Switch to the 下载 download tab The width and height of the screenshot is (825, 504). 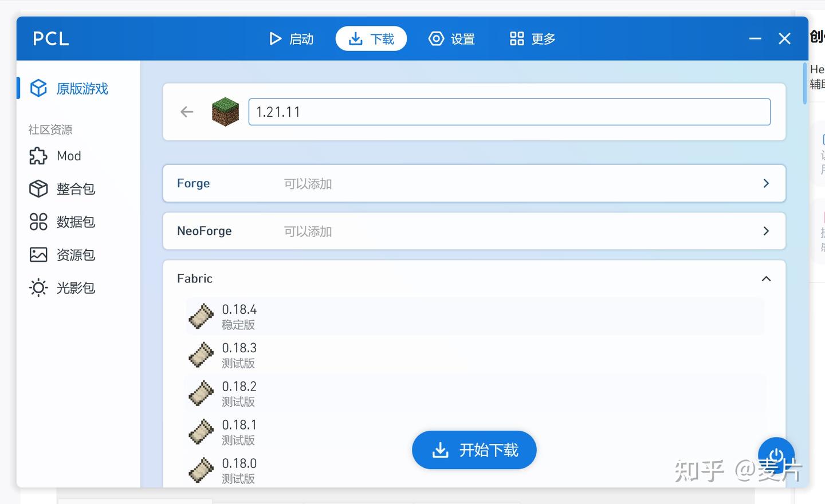(371, 39)
